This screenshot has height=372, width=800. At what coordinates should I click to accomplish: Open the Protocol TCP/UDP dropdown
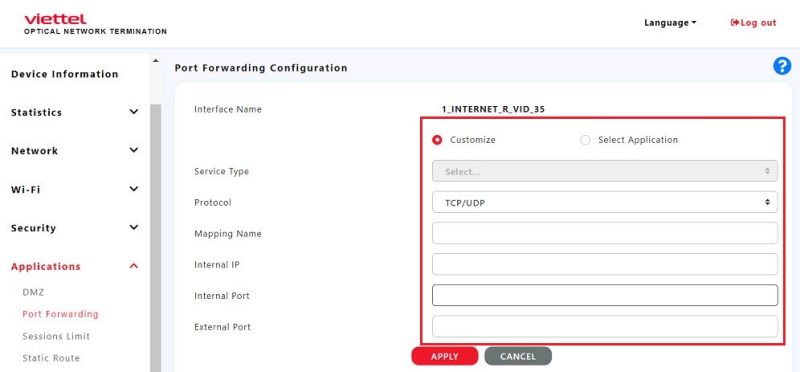click(x=605, y=203)
